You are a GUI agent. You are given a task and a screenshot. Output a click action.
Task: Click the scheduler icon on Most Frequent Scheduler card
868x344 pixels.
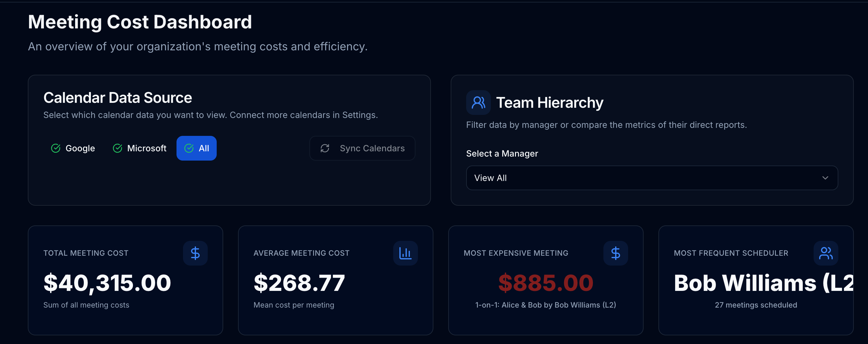click(826, 253)
